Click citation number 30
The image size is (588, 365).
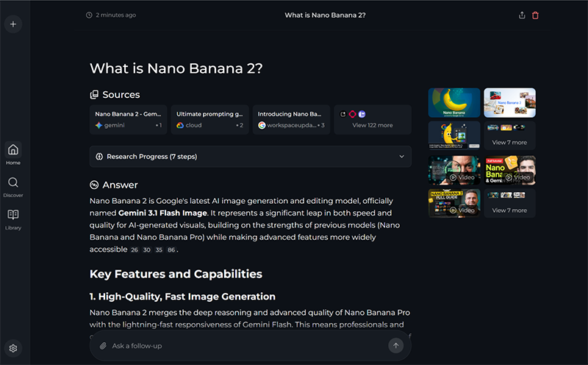click(146, 249)
